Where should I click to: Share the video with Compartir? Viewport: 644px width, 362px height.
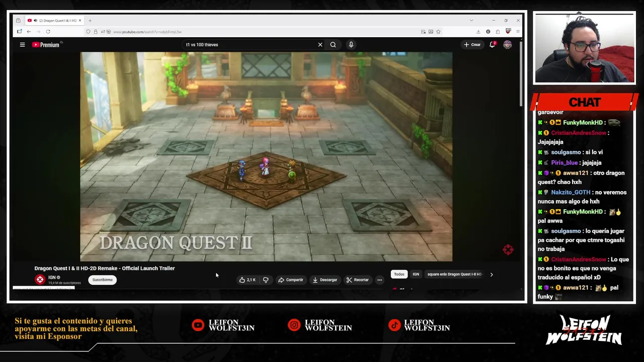click(291, 280)
